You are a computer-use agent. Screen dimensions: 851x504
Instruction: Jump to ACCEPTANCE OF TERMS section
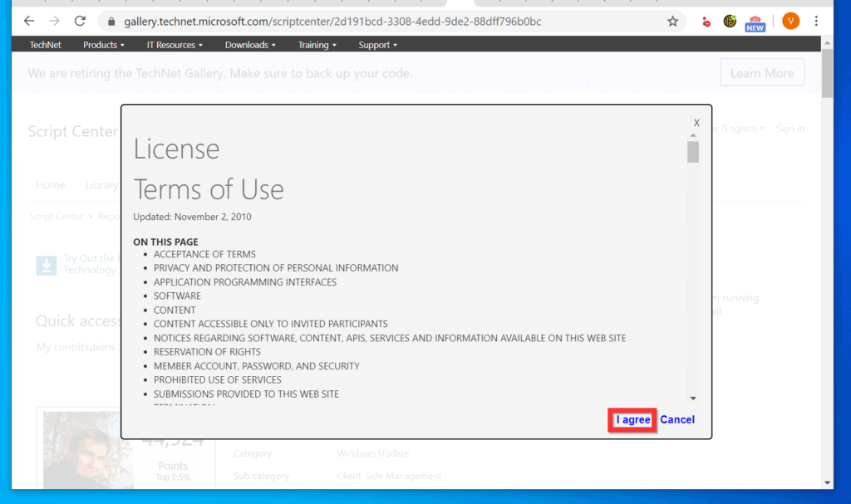pyautogui.click(x=204, y=254)
